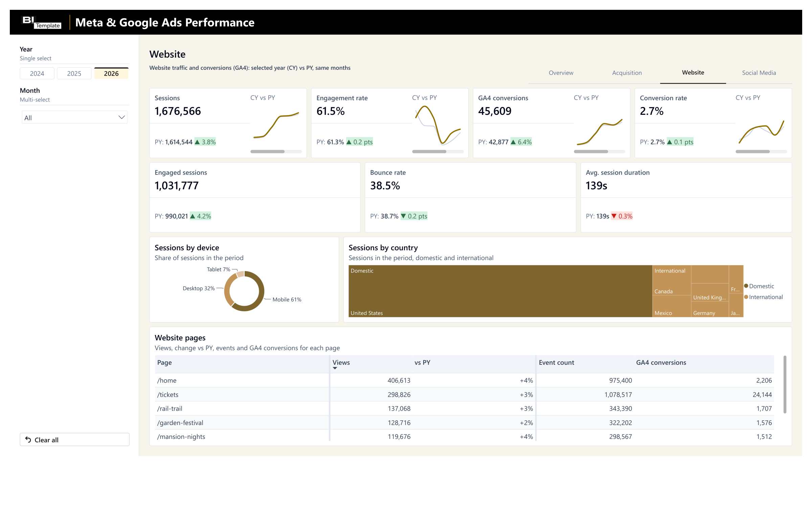Switch to the Social Media tab
812x508 pixels.
(x=759, y=73)
